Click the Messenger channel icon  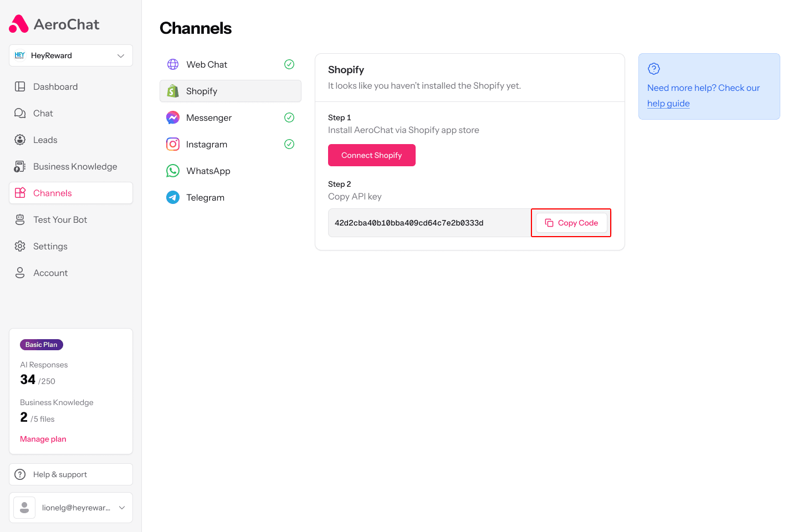(x=173, y=117)
